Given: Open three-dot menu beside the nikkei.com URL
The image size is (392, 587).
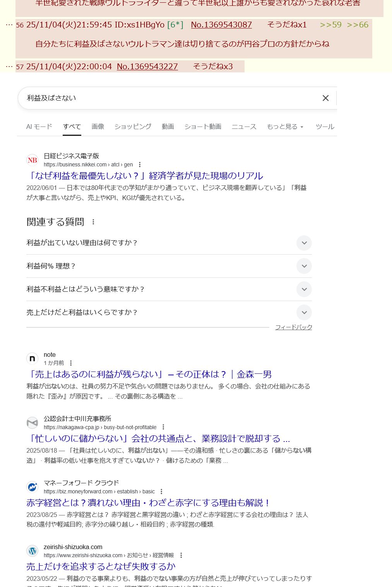Looking at the screenshot, I should [140, 164].
